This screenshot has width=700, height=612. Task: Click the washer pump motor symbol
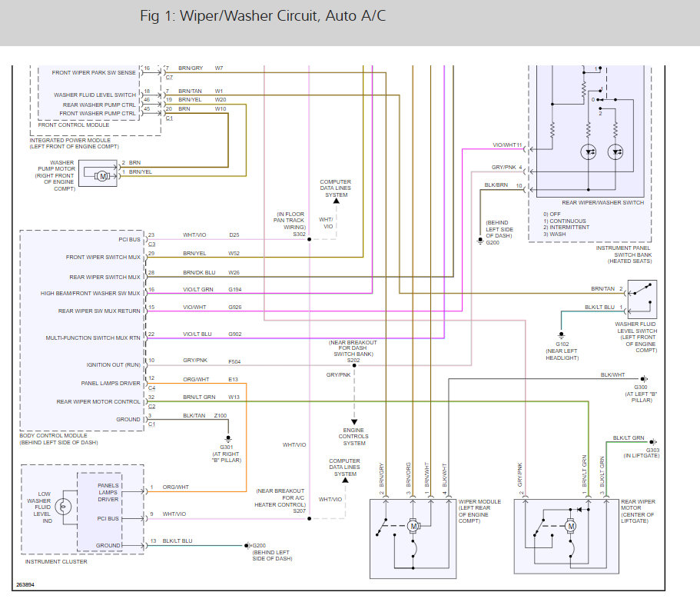click(102, 176)
